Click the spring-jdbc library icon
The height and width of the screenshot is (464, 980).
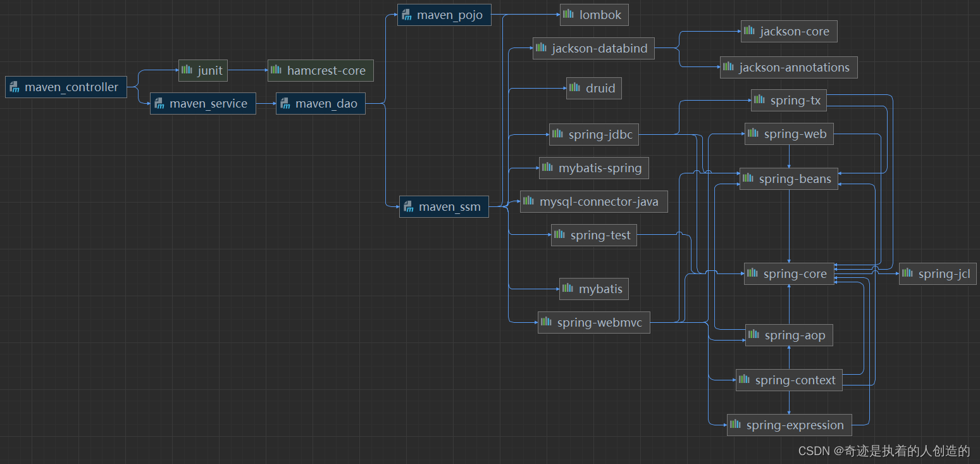click(x=557, y=134)
